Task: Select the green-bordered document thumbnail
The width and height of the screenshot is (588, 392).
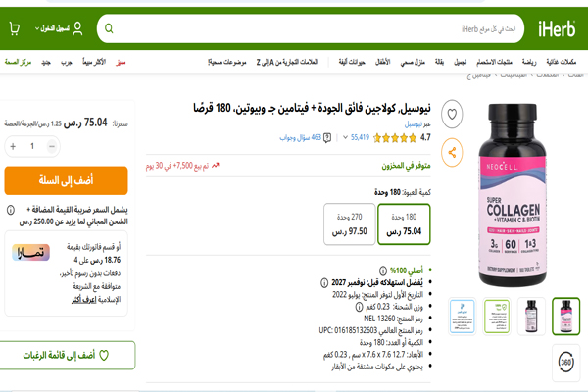Action: pyautogui.click(x=497, y=316)
